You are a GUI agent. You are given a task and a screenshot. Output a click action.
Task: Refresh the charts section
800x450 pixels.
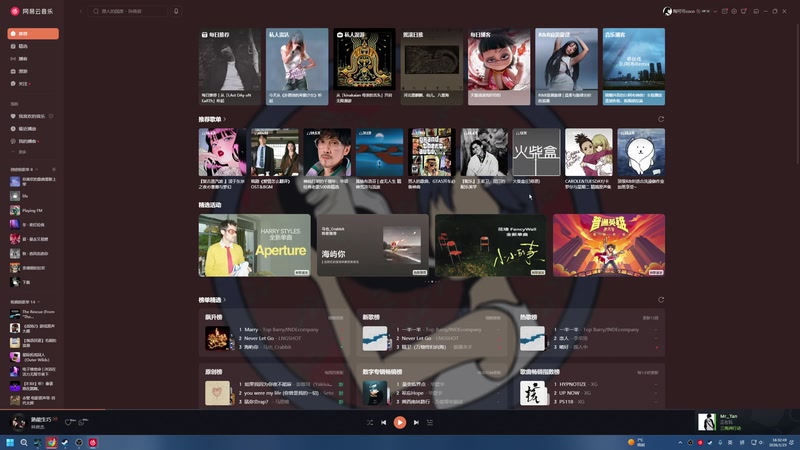click(661, 299)
